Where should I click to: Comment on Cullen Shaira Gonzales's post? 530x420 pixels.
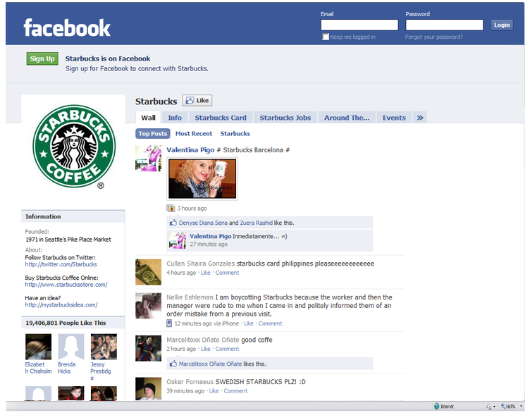point(227,273)
